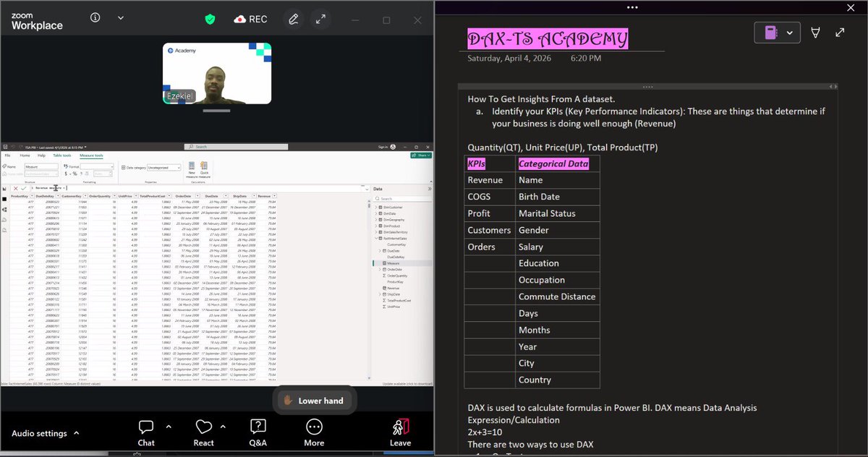
Task: Open the ProductKey column filter arrow
Action: click(x=32, y=196)
